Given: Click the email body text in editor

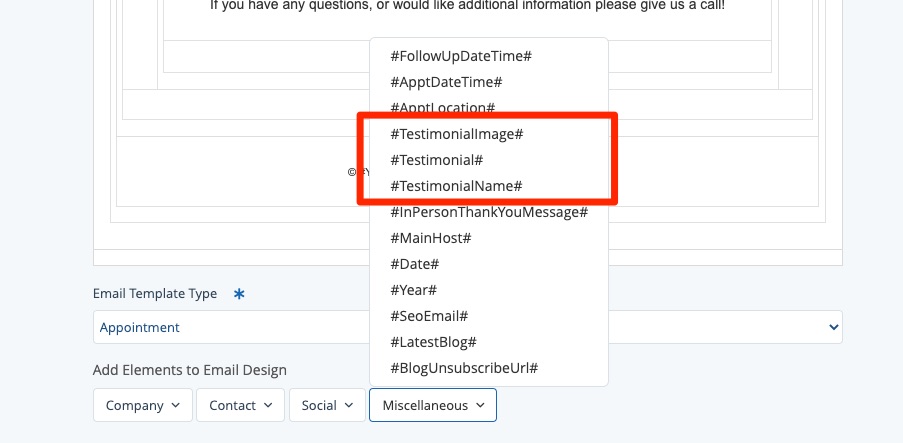Looking at the screenshot, I should click(x=467, y=6).
